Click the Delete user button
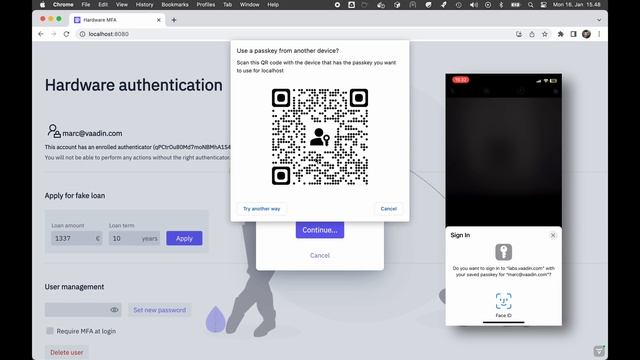This screenshot has width=640, height=360. pos(67,352)
